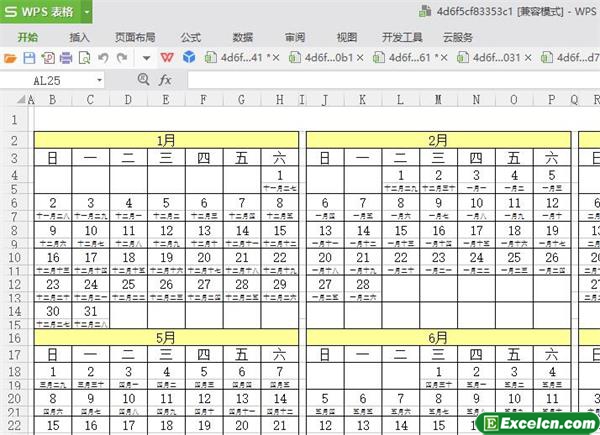This screenshot has width=600, height=435.
Task: Click the redo arrow icon
Action: tap(122, 58)
